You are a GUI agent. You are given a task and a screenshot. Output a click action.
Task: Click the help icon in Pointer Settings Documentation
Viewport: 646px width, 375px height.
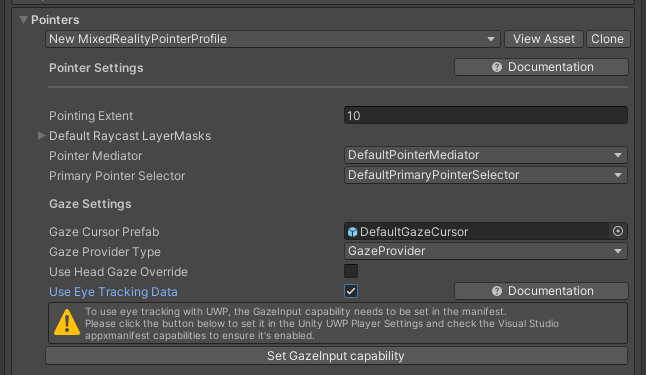[x=497, y=67]
